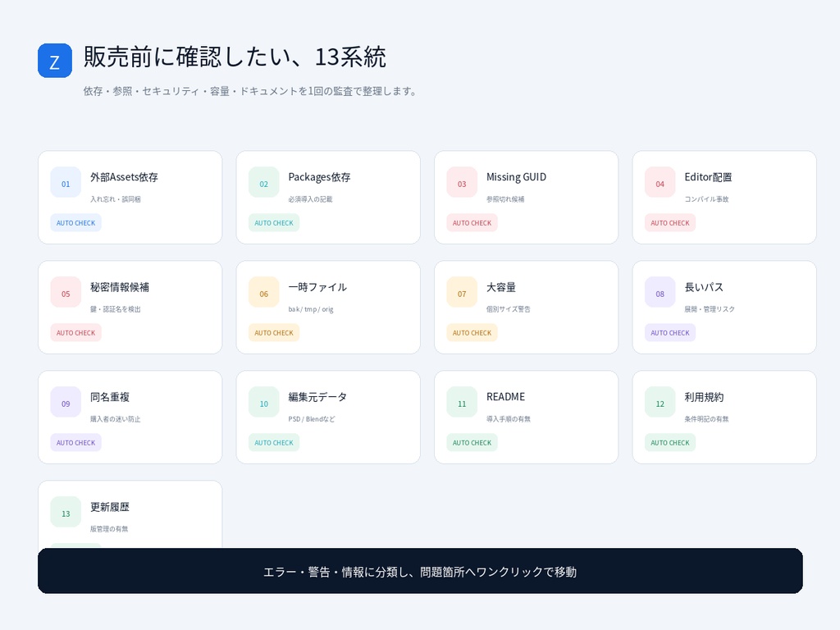Screen dimensions: 840x630
Task: Click the 参照切れ候補 subtitle
Action: [x=505, y=199]
